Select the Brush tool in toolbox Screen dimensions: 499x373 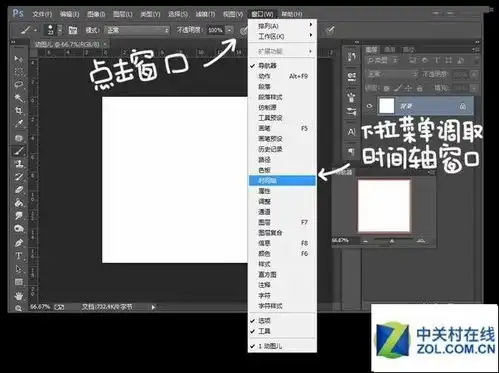18,151
